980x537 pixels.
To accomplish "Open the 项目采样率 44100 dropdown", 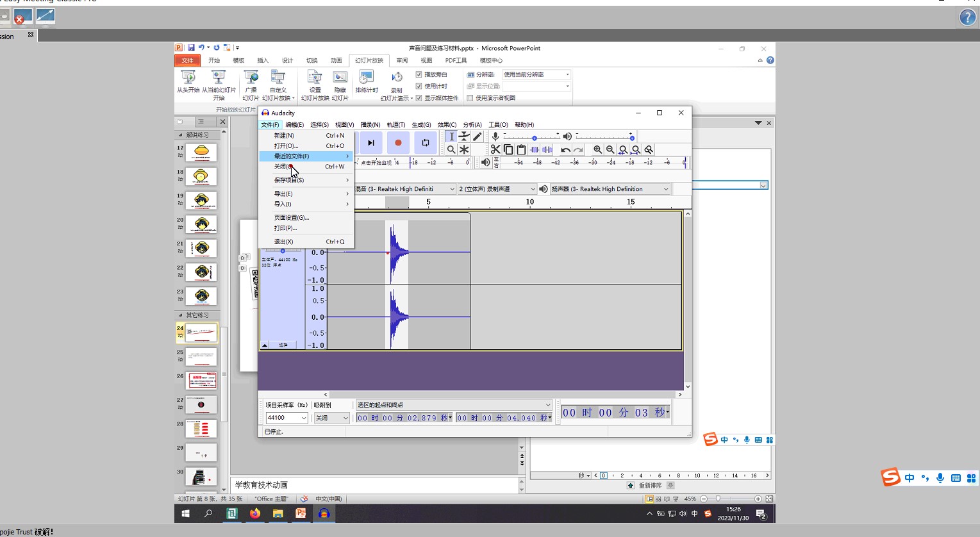I will [x=287, y=418].
